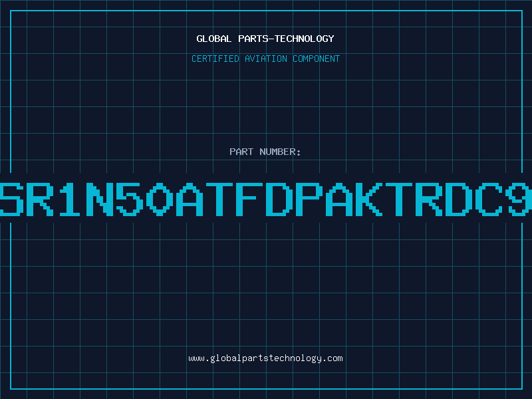Click the letter P in the part number
Image resolution: width=532 pixels, height=399 pixels.
(309, 199)
